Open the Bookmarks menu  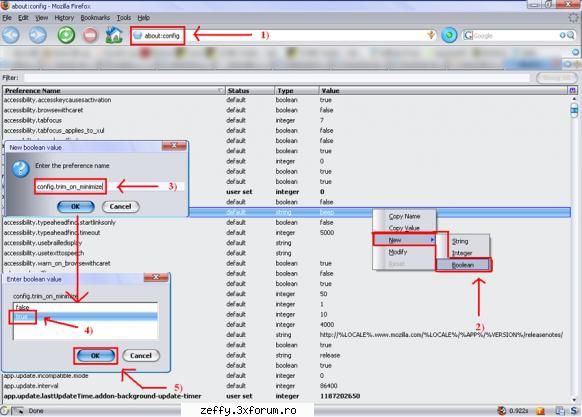[95, 17]
